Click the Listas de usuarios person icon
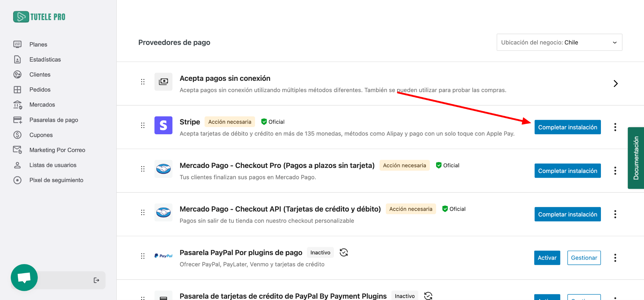 click(18, 165)
